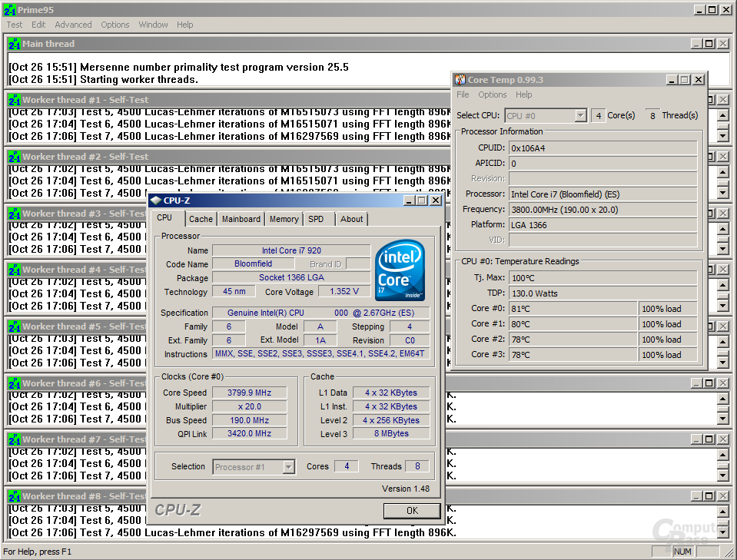Click Worker thread #2 window icon
737x560 pixels.
[14, 157]
